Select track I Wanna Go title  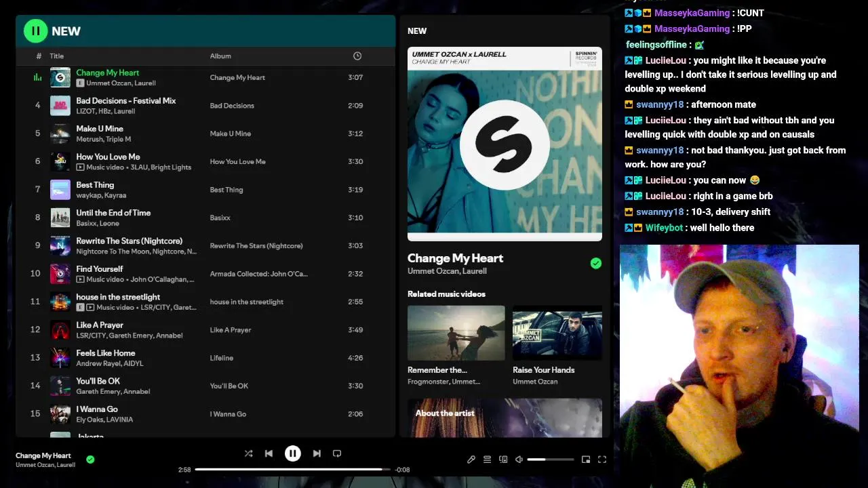coord(97,409)
